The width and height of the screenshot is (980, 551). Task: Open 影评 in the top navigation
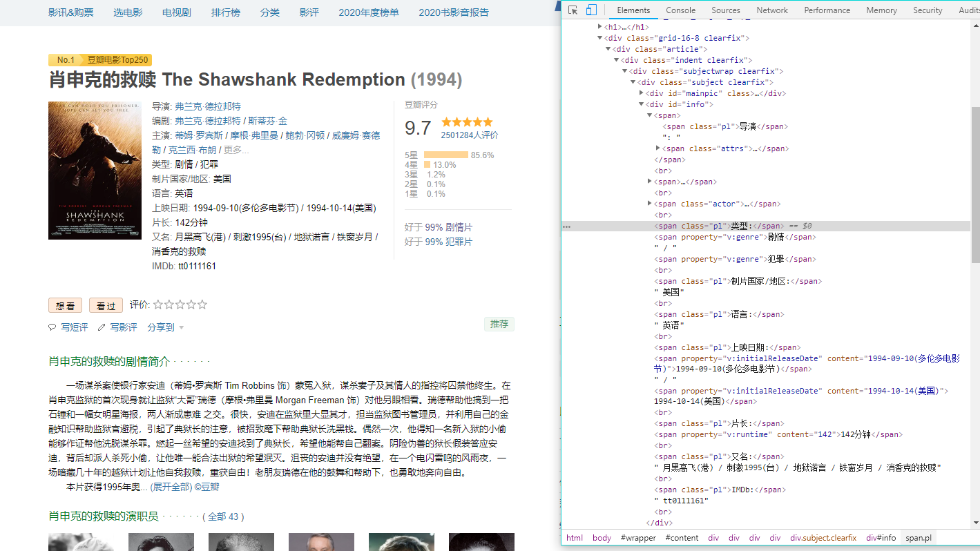click(309, 12)
